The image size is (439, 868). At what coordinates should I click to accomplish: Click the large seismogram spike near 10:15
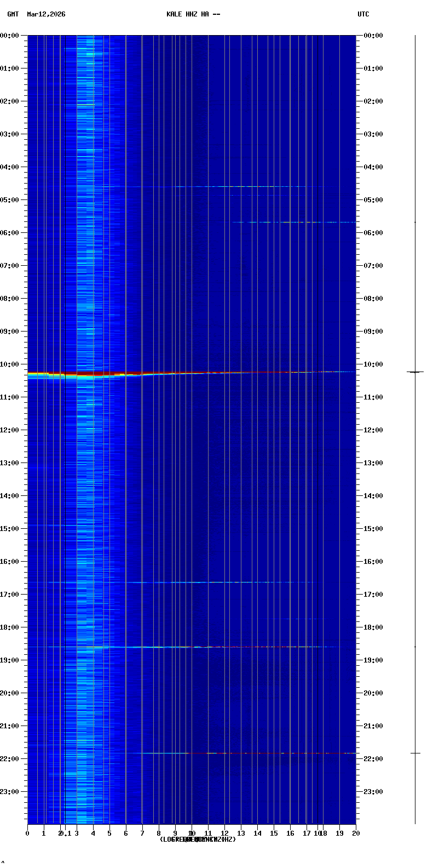[x=415, y=372]
